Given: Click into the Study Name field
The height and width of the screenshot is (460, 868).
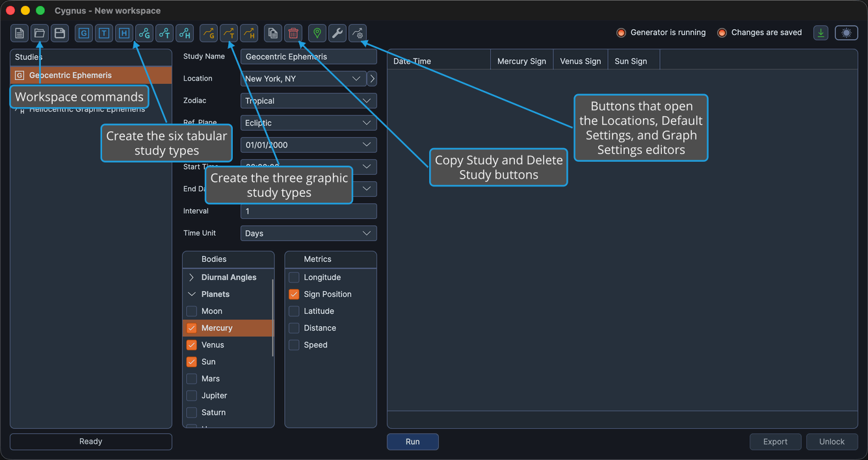Looking at the screenshot, I should (x=308, y=57).
